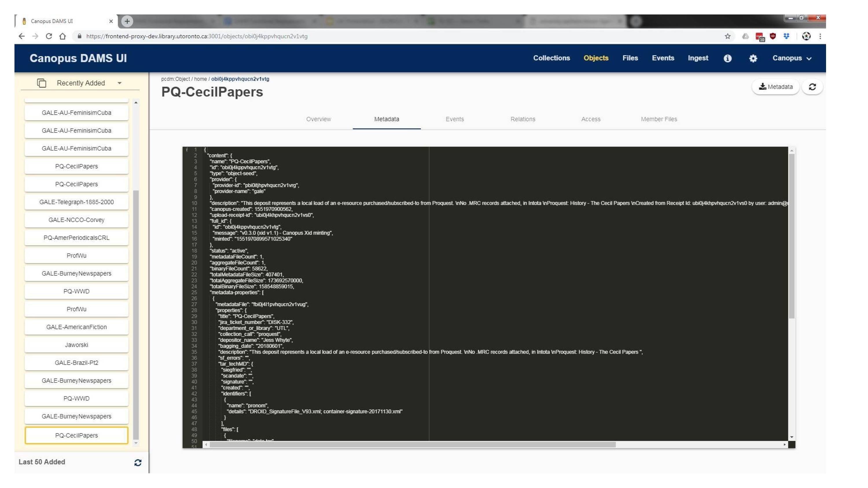Download metadata with the Metadata button
The image size is (868, 488).
775,87
